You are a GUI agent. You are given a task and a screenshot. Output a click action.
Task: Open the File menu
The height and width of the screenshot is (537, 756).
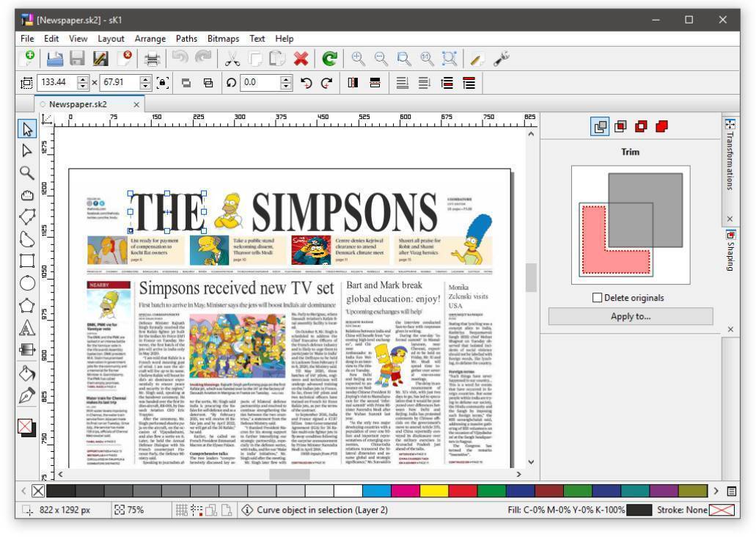point(27,39)
